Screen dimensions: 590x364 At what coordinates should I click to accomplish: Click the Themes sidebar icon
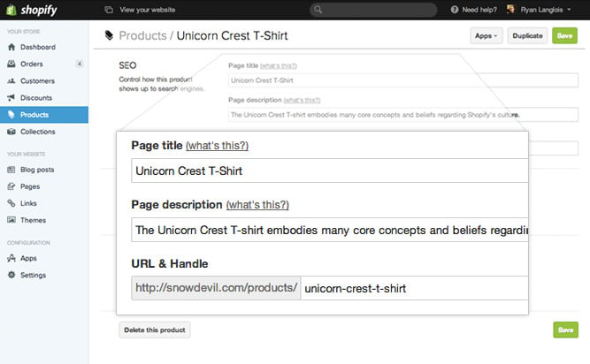[x=11, y=220]
